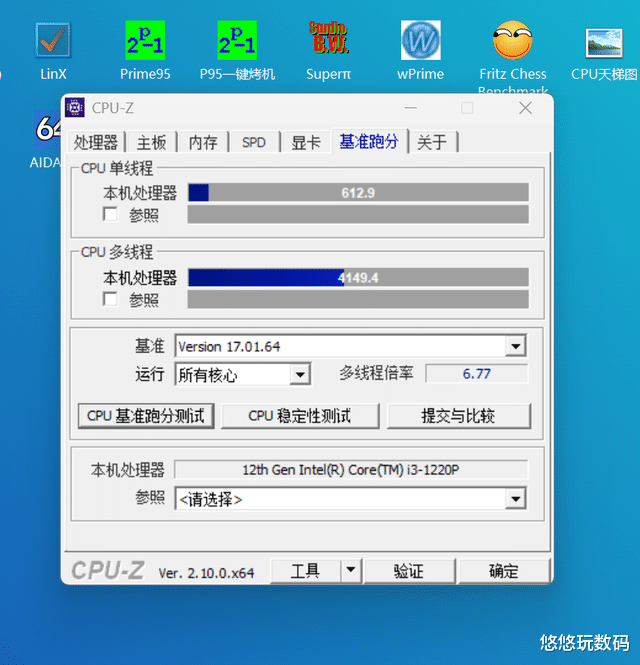Click the 验证 button
The height and width of the screenshot is (665, 640).
pyautogui.click(x=409, y=570)
